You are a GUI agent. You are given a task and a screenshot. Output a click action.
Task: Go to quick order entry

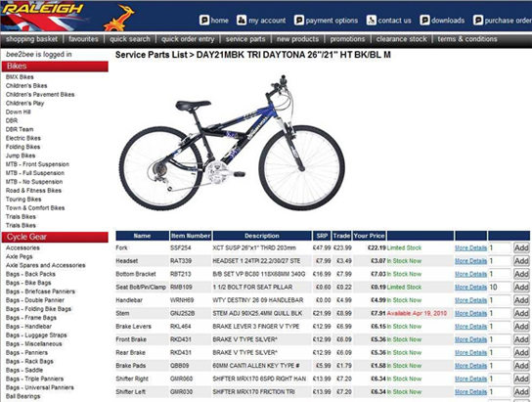click(x=188, y=39)
